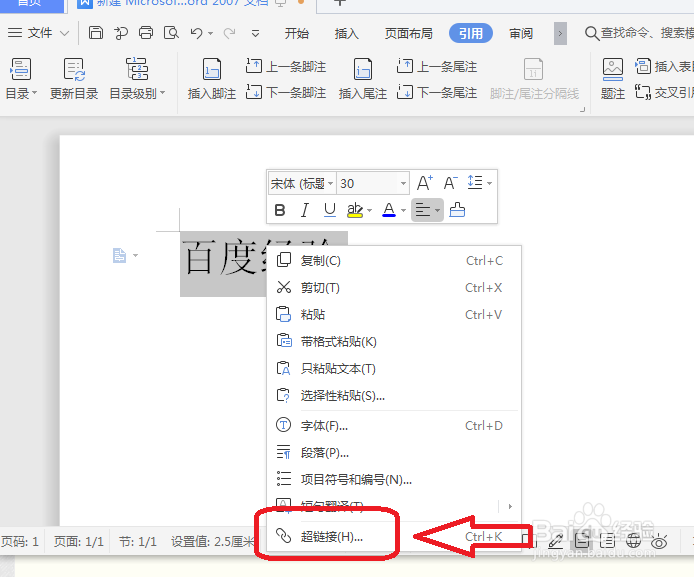Open 项目符号和编号(N)...
This screenshot has height=577, width=694.
pyautogui.click(x=394, y=480)
